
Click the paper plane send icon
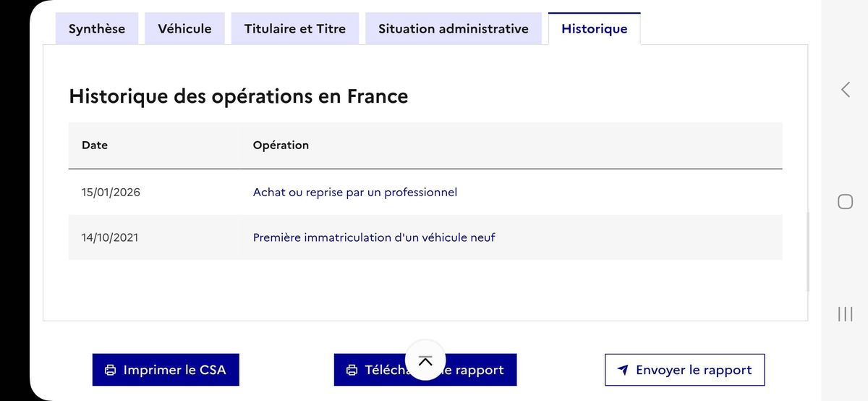[623, 370]
